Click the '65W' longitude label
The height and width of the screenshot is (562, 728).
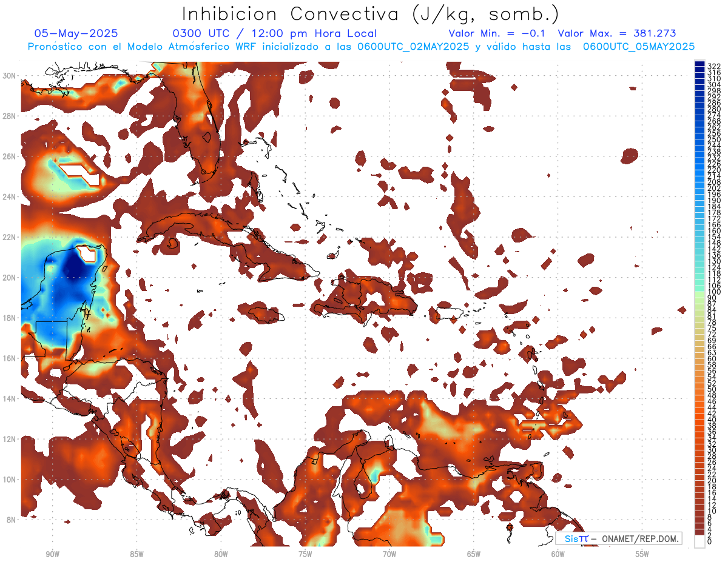(474, 554)
